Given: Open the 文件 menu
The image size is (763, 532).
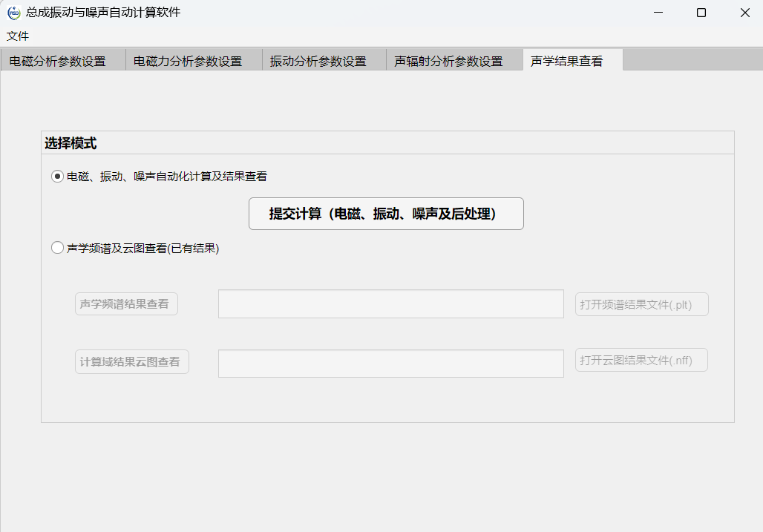Looking at the screenshot, I should 18,36.
